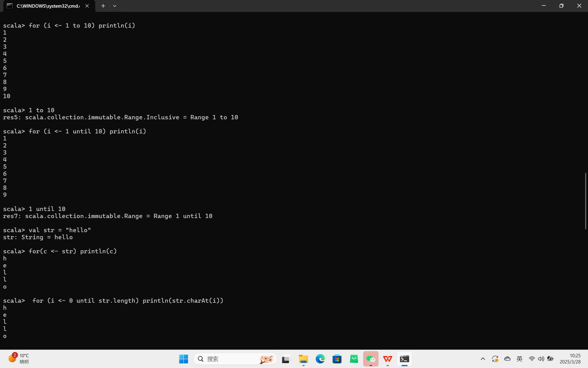Close the cmd.exe tab

(x=87, y=6)
